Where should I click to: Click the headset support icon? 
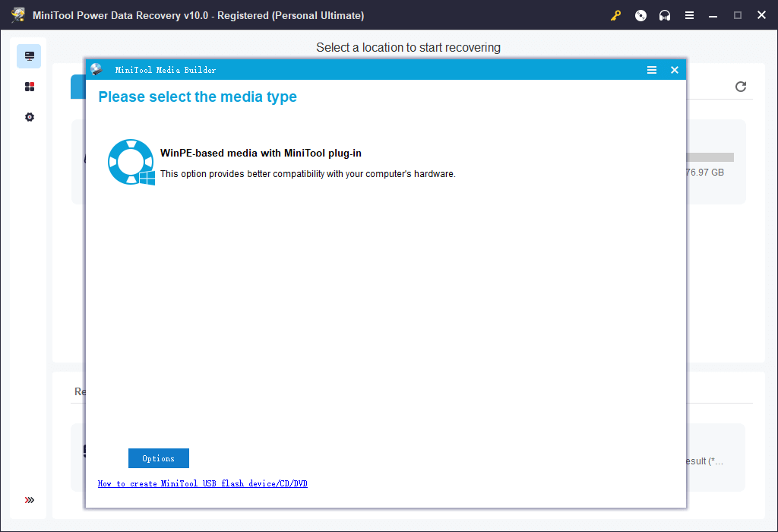(665, 15)
